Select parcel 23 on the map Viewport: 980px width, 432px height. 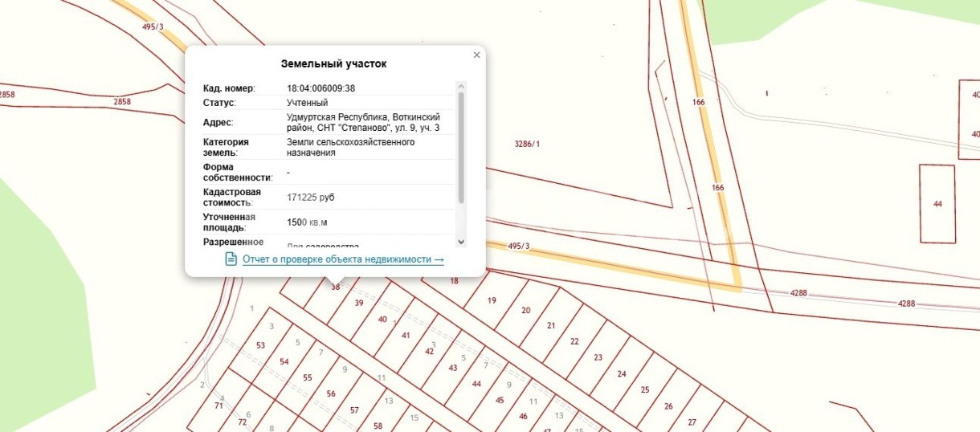(598, 357)
